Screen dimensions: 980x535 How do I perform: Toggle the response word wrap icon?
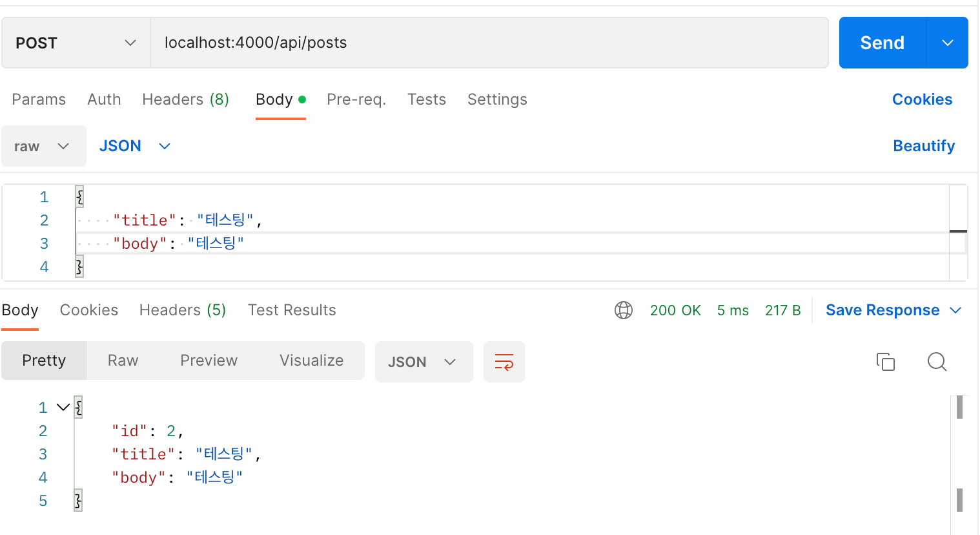coord(504,362)
